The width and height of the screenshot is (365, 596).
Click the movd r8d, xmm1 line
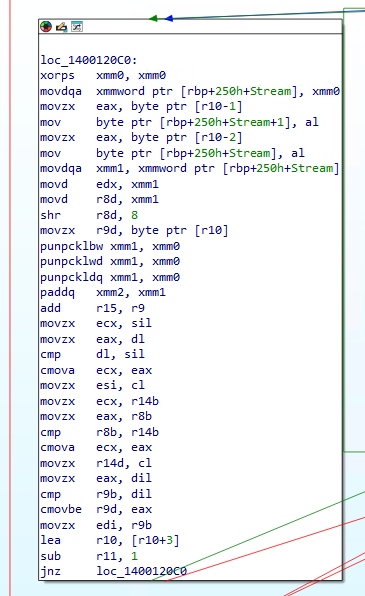click(99, 199)
